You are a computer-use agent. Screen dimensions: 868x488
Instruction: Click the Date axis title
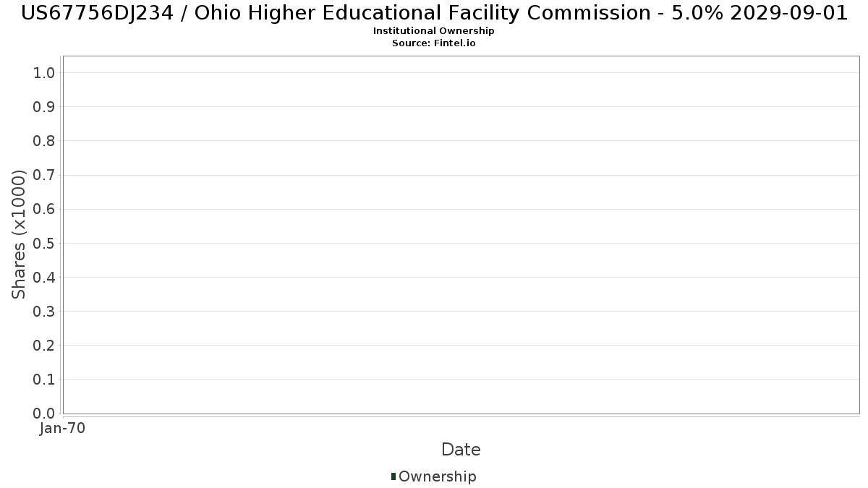tap(461, 450)
